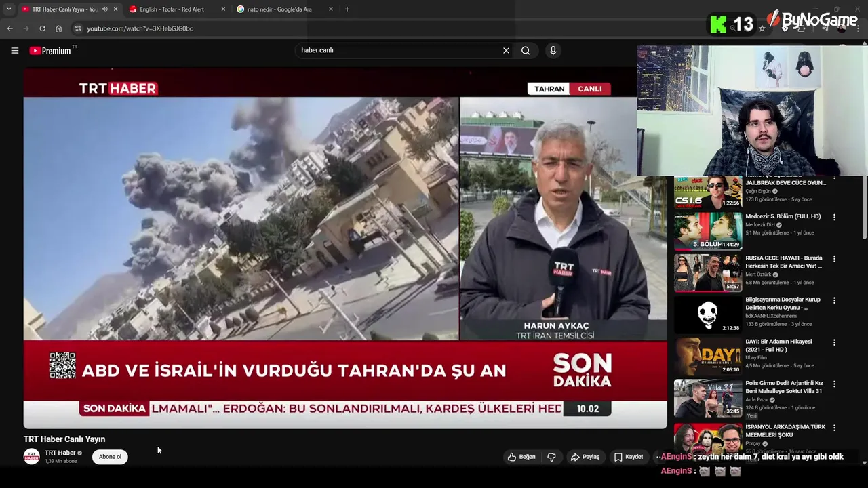The width and height of the screenshot is (868, 488).
Task: Visit hdKAANFLIXcehennemi channel name
Action: [x=772, y=316]
